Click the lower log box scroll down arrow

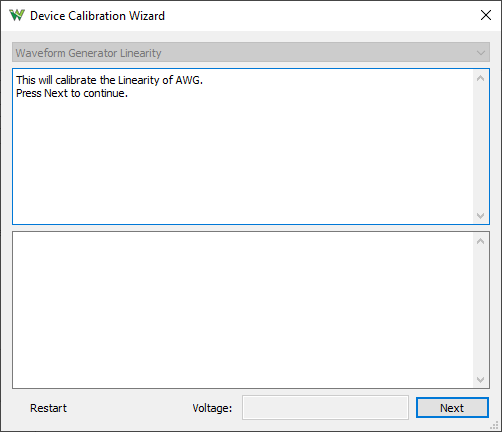(x=480, y=379)
